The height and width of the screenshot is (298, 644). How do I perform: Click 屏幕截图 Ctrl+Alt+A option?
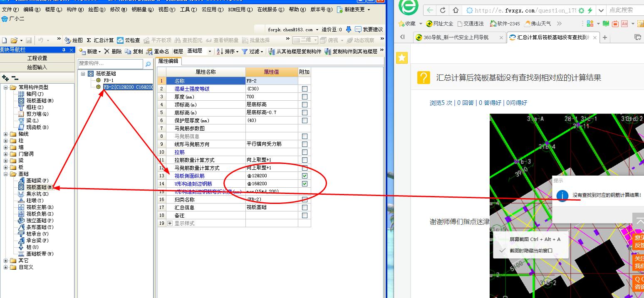[x=535, y=239]
